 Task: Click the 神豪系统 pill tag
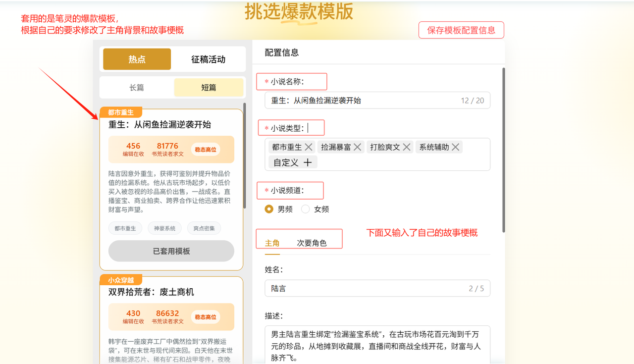(x=164, y=228)
